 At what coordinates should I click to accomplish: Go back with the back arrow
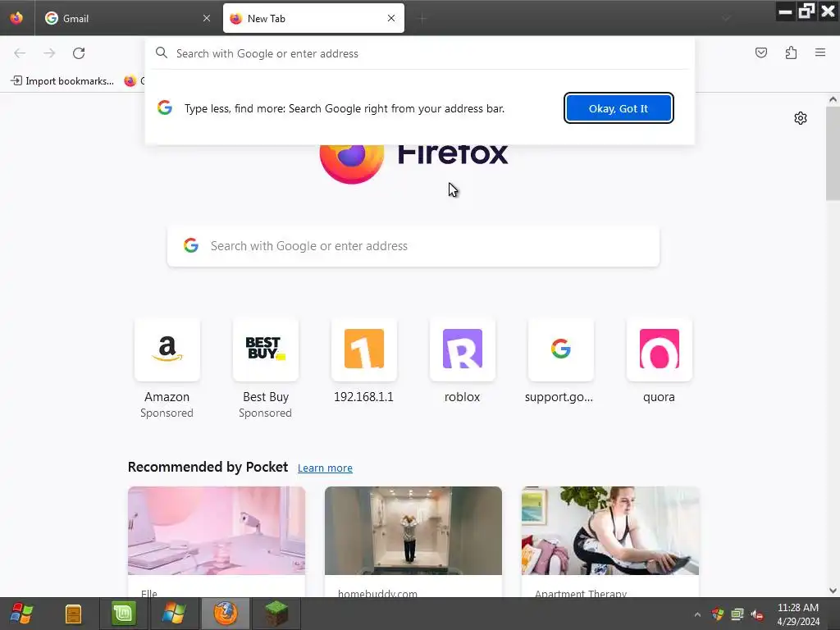click(x=20, y=53)
